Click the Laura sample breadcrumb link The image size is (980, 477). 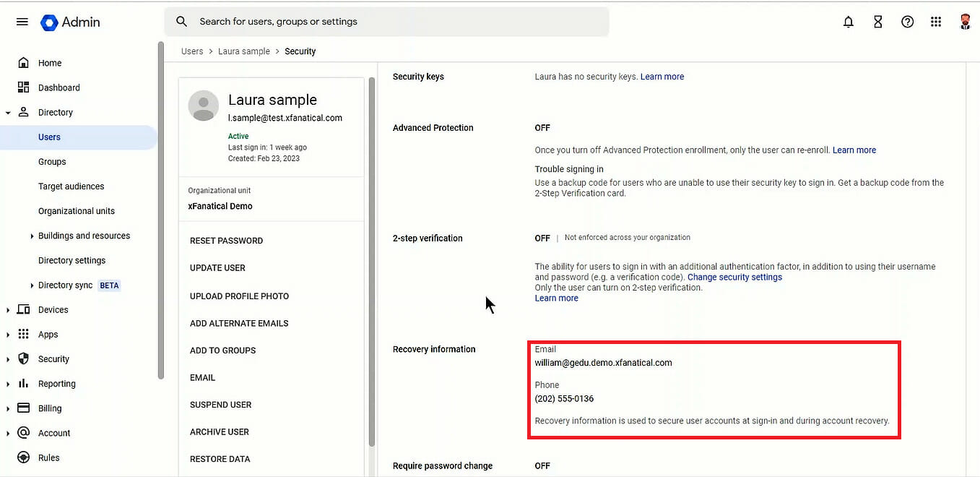(244, 51)
